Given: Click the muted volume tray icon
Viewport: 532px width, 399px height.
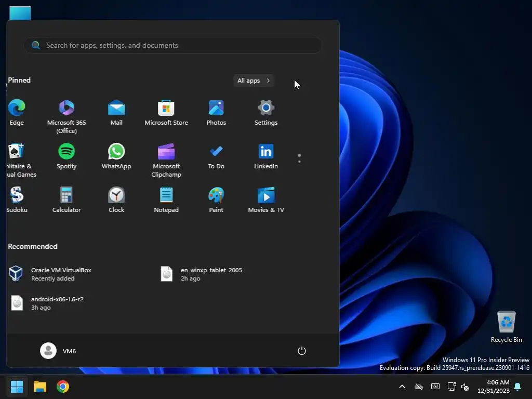Looking at the screenshot, I should click(x=465, y=387).
